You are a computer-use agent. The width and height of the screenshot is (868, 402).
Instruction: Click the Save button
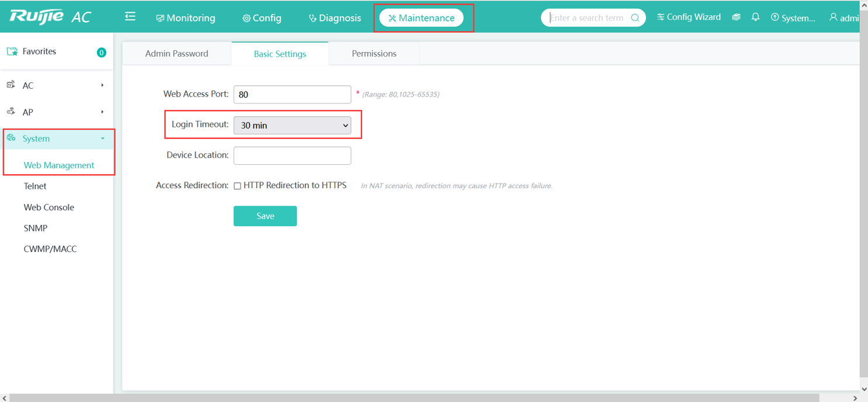click(265, 216)
